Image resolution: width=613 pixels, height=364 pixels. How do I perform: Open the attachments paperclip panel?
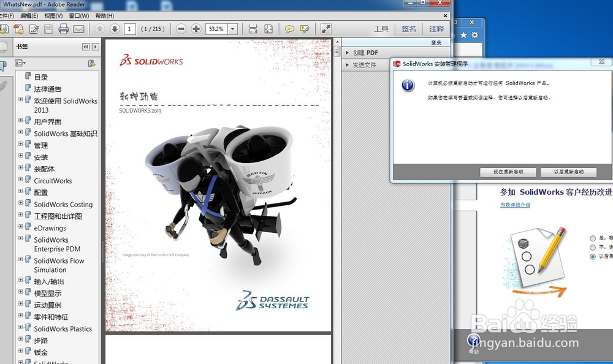3,85
